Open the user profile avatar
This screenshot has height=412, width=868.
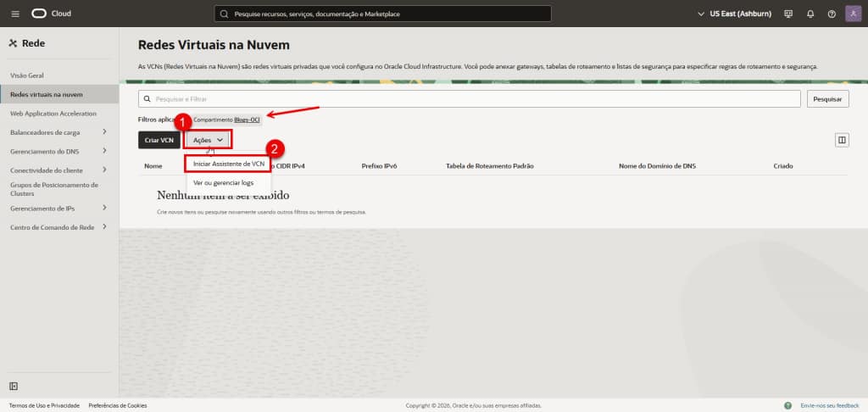[x=853, y=14]
